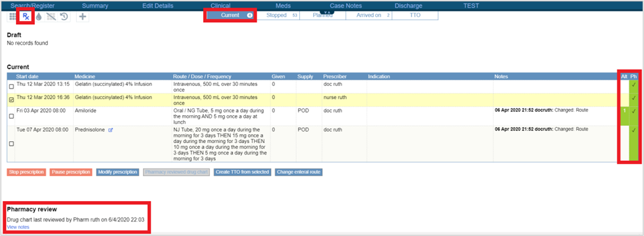Uncheck the selected nurse ruth Gelatin row
The image size is (644, 236).
(x=11, y=100)
